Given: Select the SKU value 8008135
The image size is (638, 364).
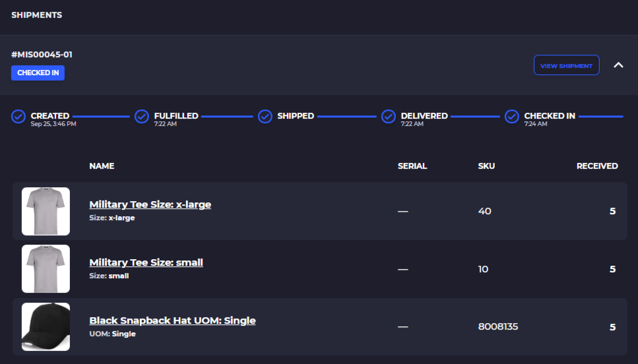Looking at the screenshot, I should (498, 326).
